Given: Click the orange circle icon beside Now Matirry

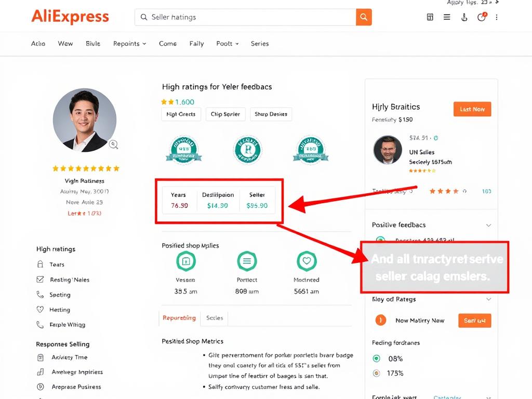Looking at the screenshot, I should [381, 320].
